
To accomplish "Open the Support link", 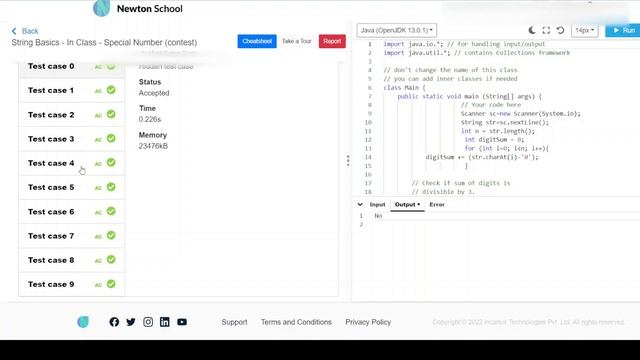I will 234,322.
